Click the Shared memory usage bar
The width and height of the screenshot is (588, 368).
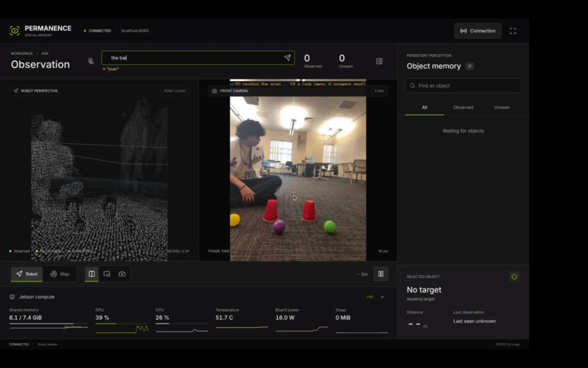pos(49,324)
